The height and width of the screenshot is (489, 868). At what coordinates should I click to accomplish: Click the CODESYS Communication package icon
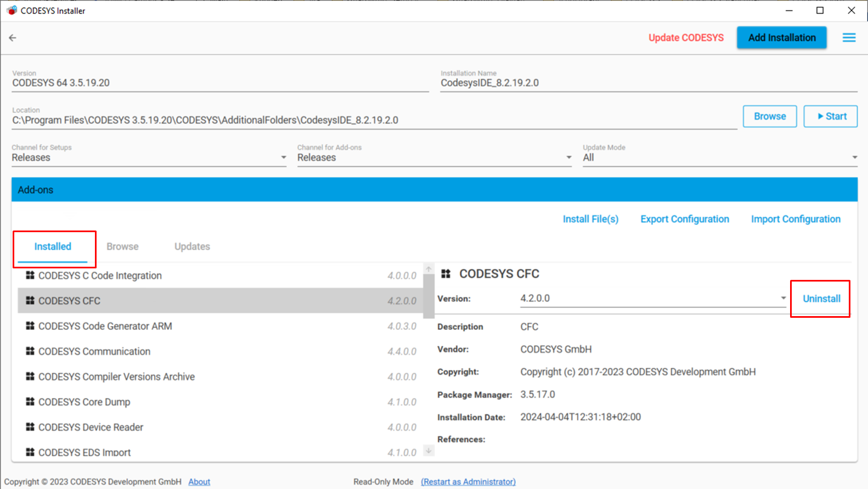(30, 351)
